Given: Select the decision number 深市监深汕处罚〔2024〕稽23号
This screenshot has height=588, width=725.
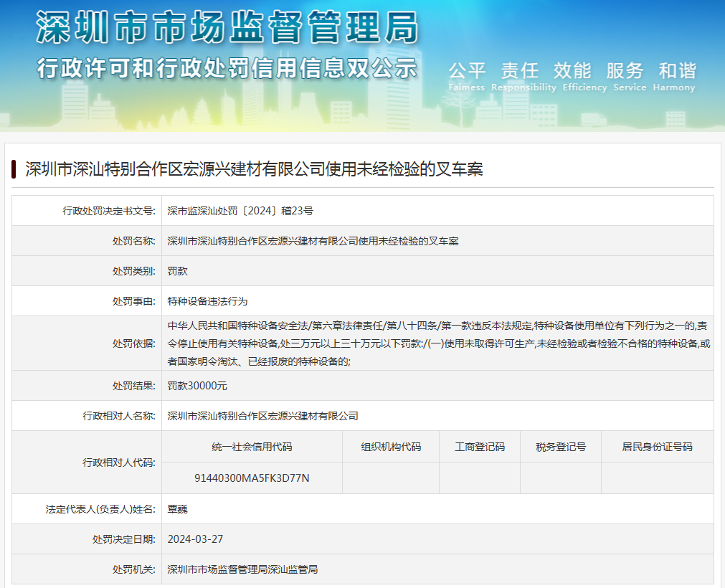Looking at the screenshot, I should [x=240, y=211].
